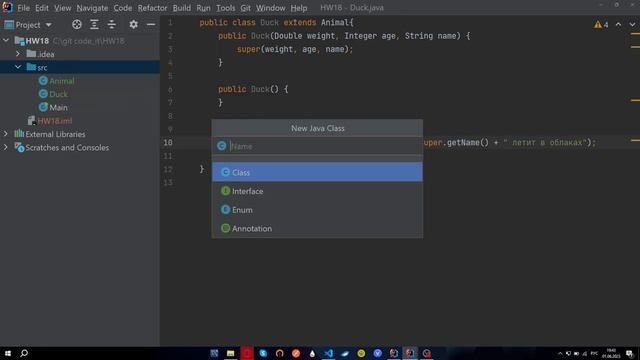Click the src source folder icon

[31, 67]
